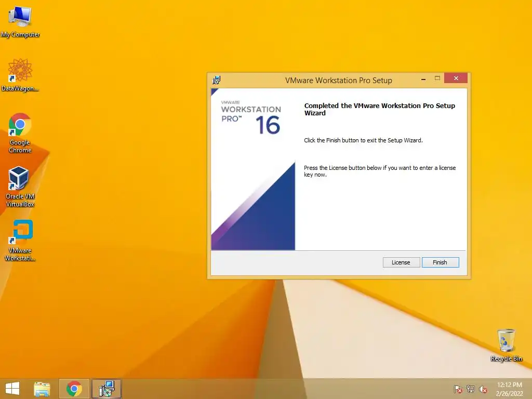The height and width of the screenshot is (399, 532).
Task: Open My Computer desktop icon
Action: pyautogui.click(x=20, y=22)
